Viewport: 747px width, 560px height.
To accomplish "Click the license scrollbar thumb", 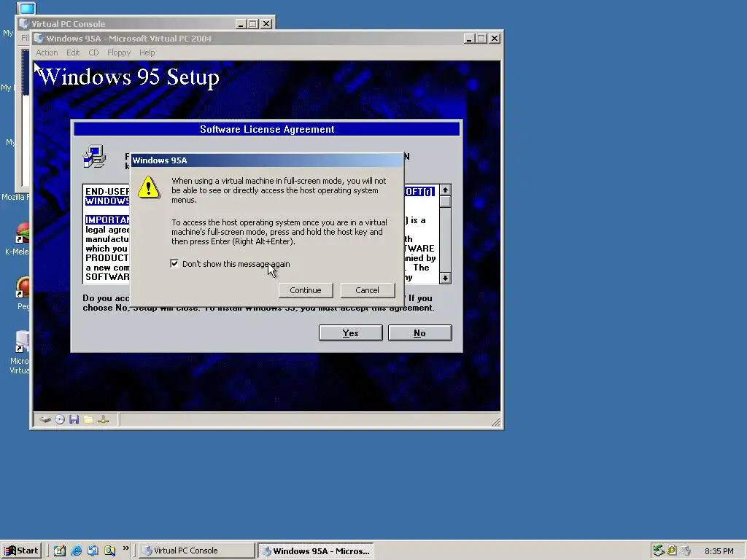I will (445, 202).
